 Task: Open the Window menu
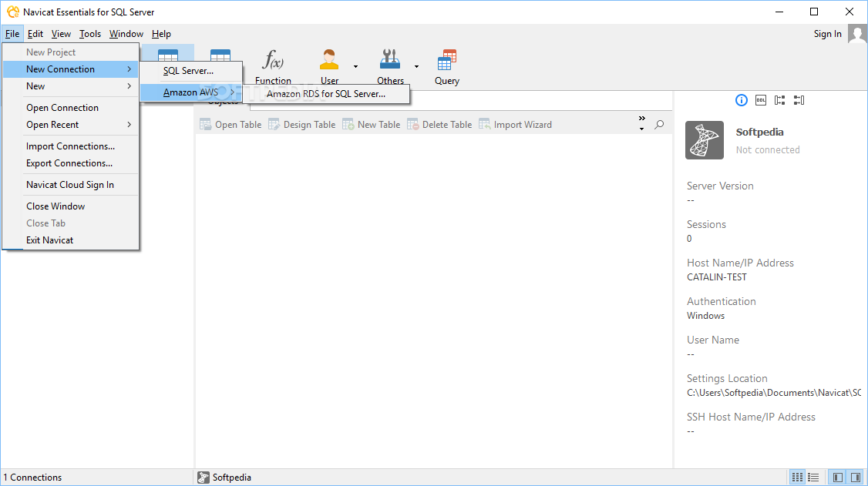[126, 34]
